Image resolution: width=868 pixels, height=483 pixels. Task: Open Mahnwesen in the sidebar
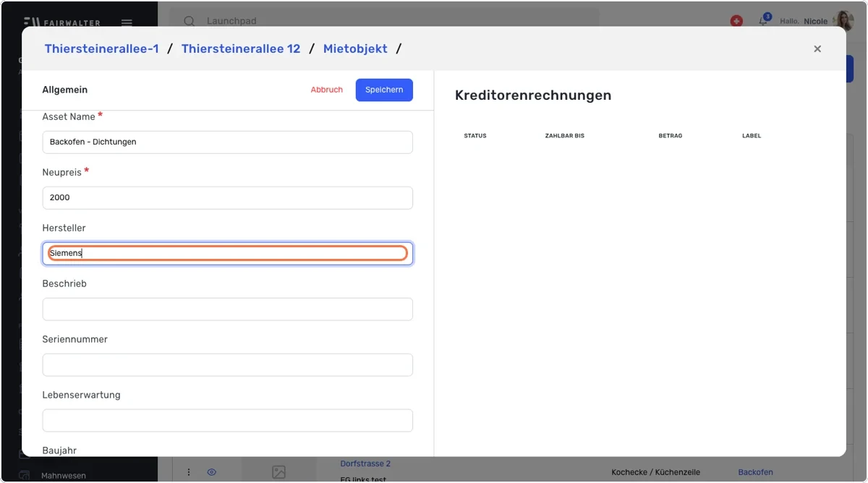click(x=64, y=476)
